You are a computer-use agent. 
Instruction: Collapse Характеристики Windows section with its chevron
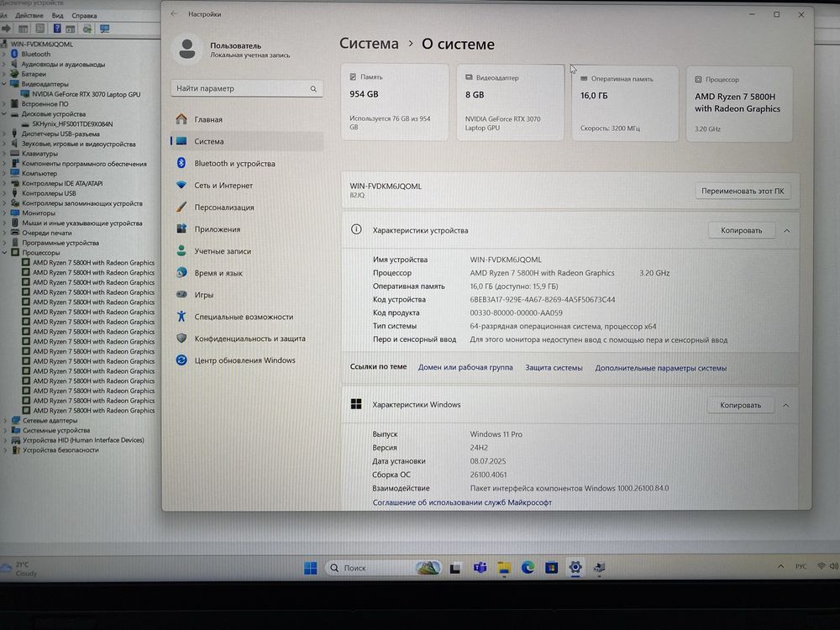(x=786, y=406)
